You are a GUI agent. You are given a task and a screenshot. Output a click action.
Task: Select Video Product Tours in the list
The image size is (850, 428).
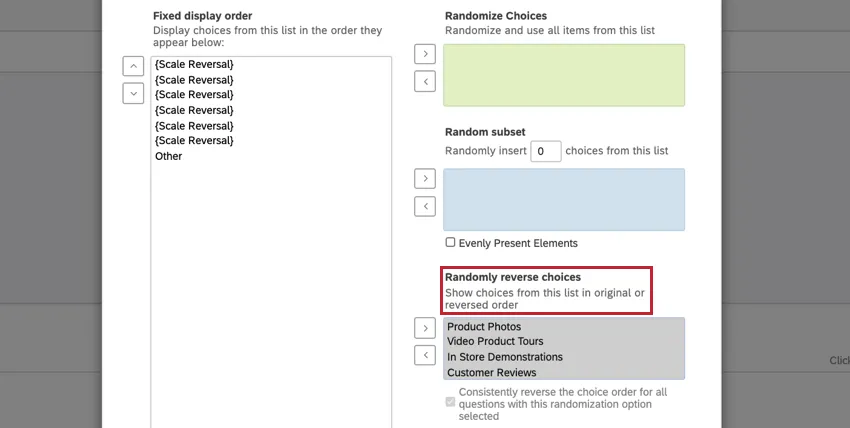point(497,342)
